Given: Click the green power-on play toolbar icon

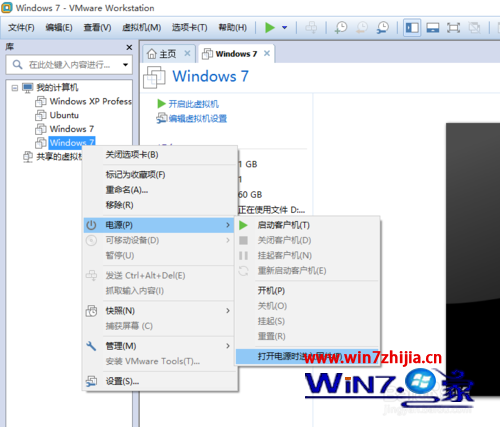Looking at the screenshot, I should click(x=270, y=27).
